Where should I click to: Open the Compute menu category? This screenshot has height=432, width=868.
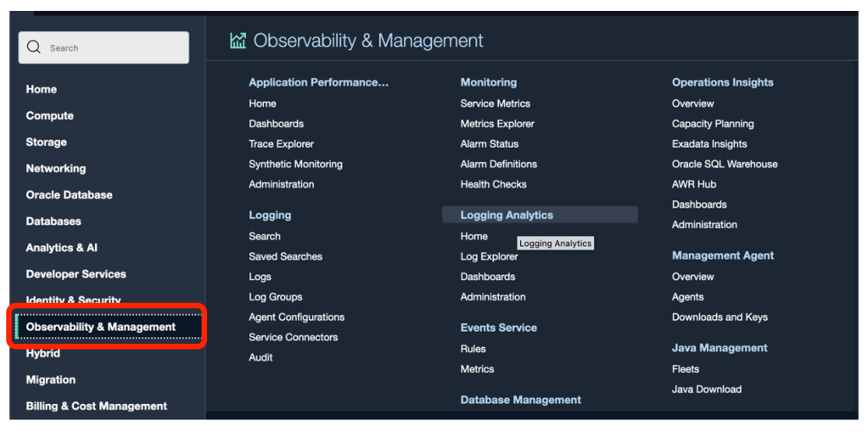tap(49, 115)
